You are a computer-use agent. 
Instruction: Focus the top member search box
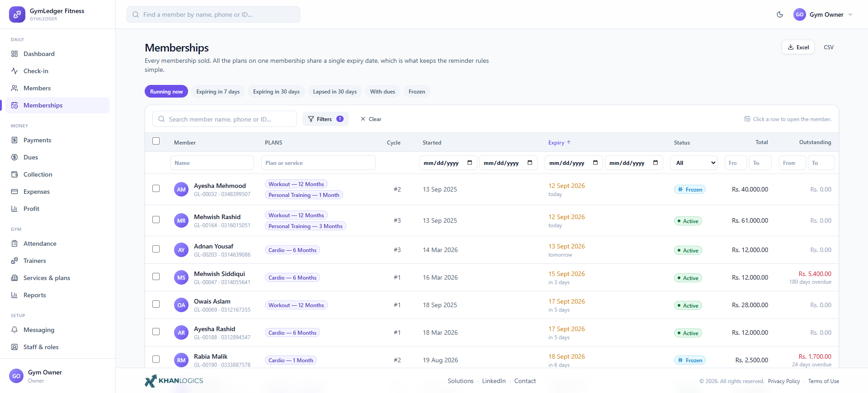pos(213,14)
